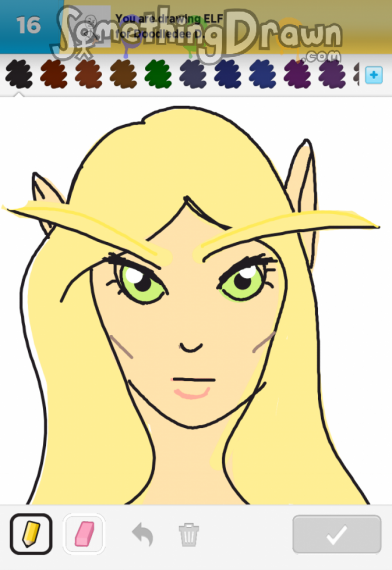Select the medium blue color swatch
This screenshot has width=392, height=570.
click(x=263, y=74)
